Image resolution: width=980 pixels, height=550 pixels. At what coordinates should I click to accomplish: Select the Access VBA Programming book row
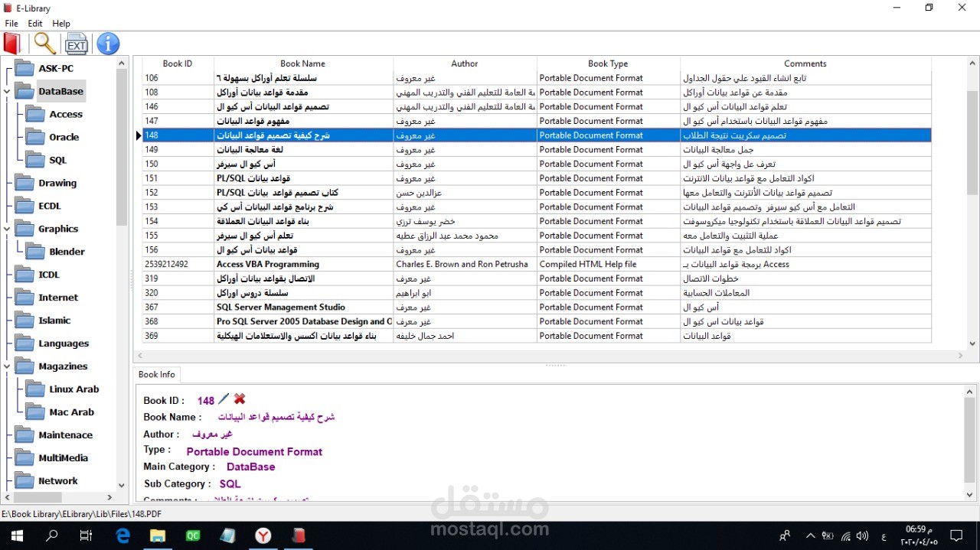coord(537,264)
